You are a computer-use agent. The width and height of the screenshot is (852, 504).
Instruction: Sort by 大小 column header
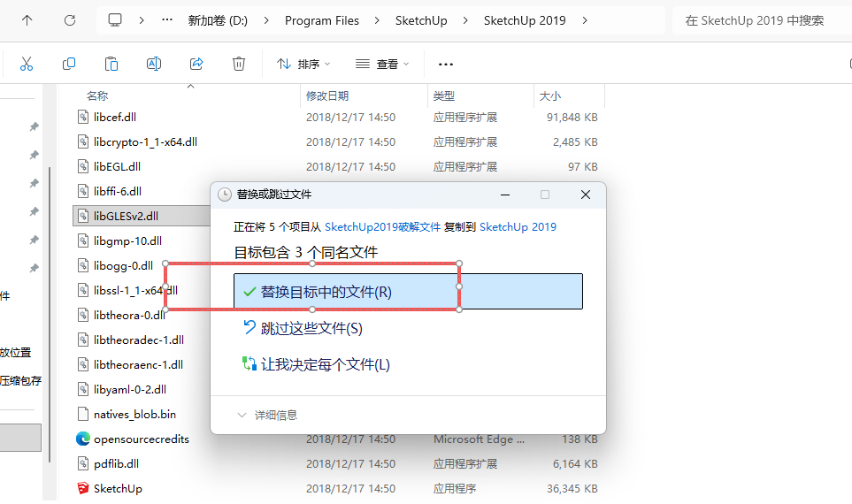(550, 96)
